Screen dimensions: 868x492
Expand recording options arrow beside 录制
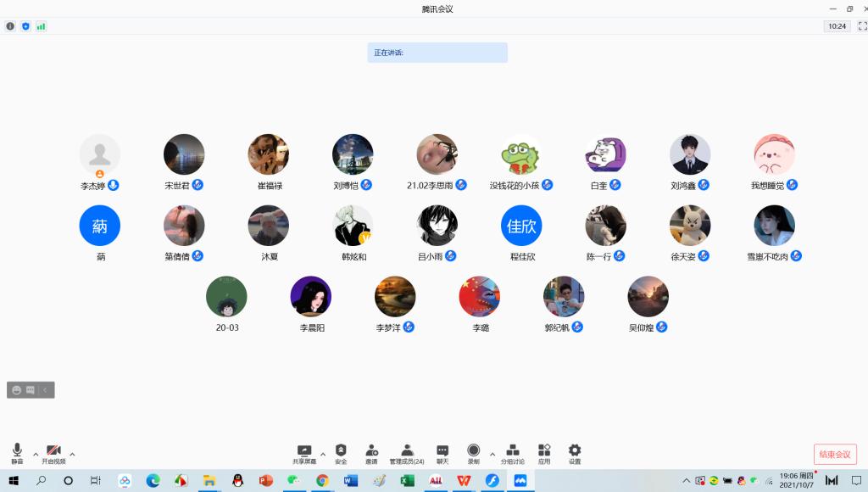pos(492,455)
